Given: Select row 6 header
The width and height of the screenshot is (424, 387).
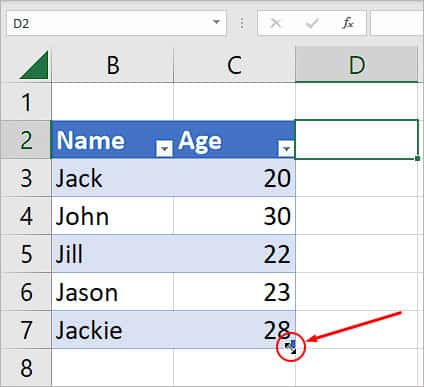Looking at the screenshot, I should point(26,292).
